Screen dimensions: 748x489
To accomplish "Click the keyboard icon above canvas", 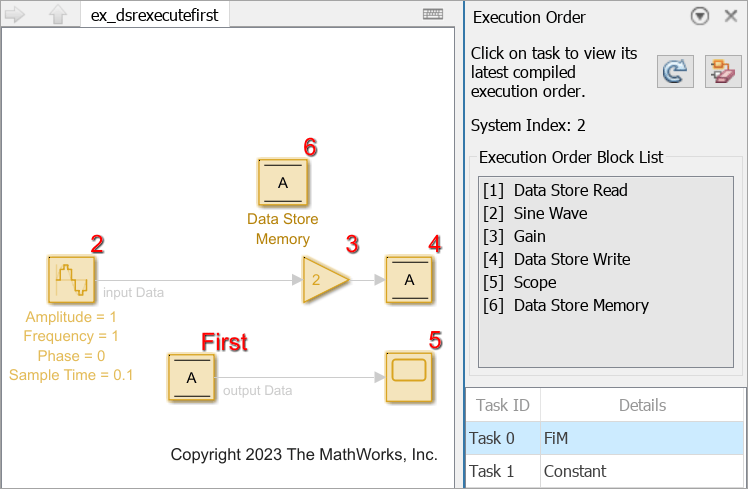I will (433, 14).
